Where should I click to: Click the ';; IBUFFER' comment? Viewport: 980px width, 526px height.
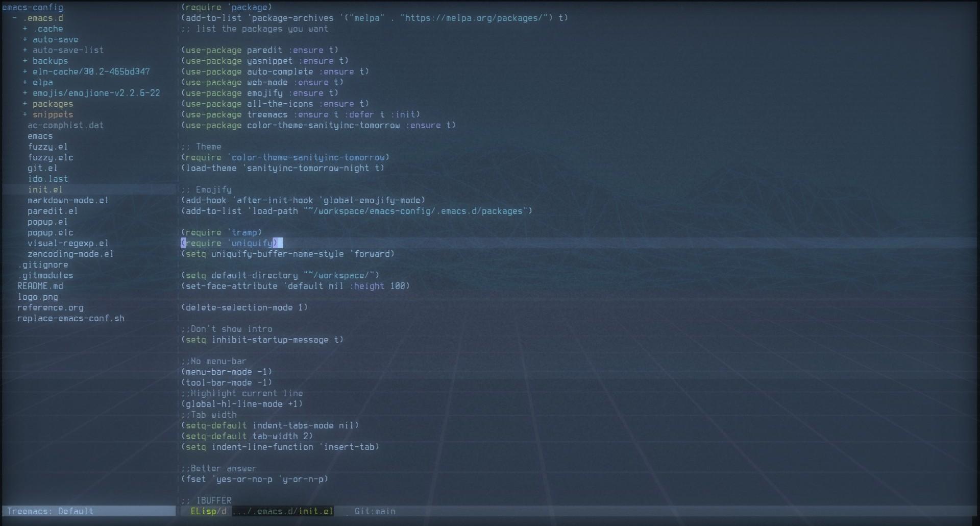pos(206,500)
